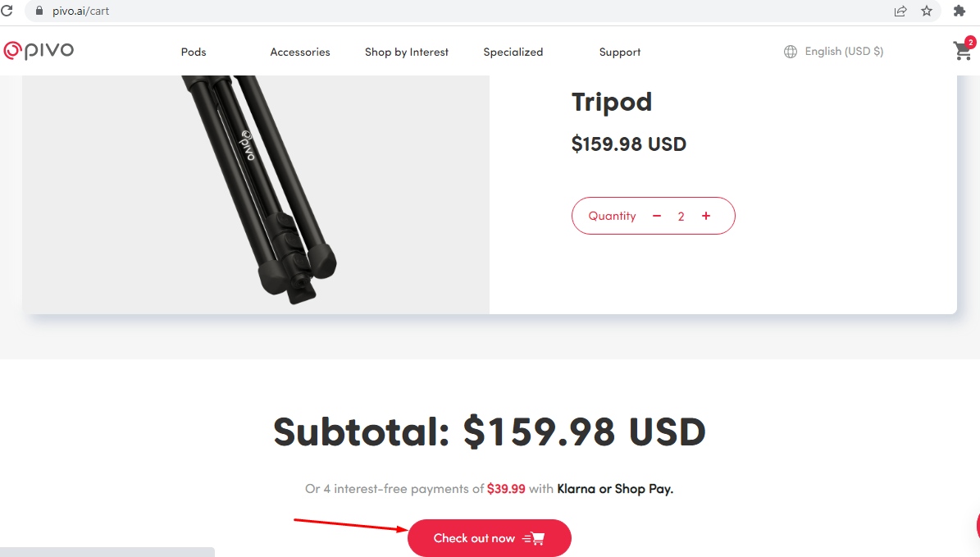
Task: Click the padlock site info icon
Action: pos(38,11)
